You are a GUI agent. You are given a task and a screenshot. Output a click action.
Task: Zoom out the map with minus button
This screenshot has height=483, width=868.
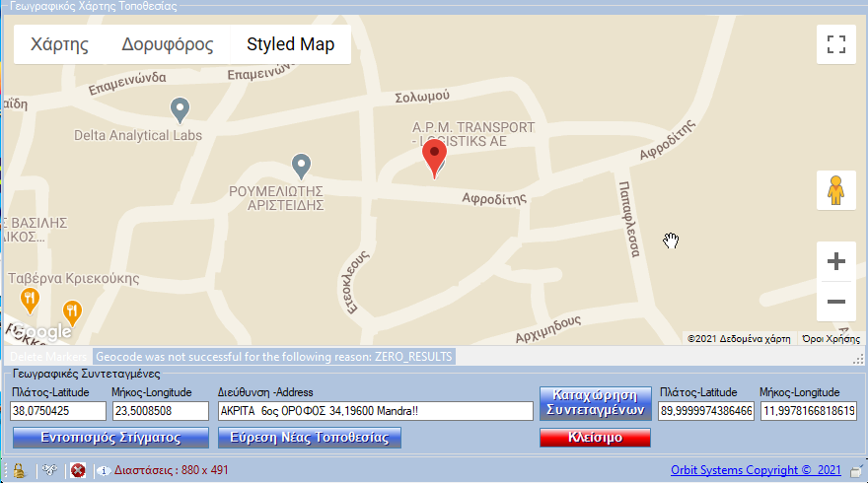(x=835, y=302)
